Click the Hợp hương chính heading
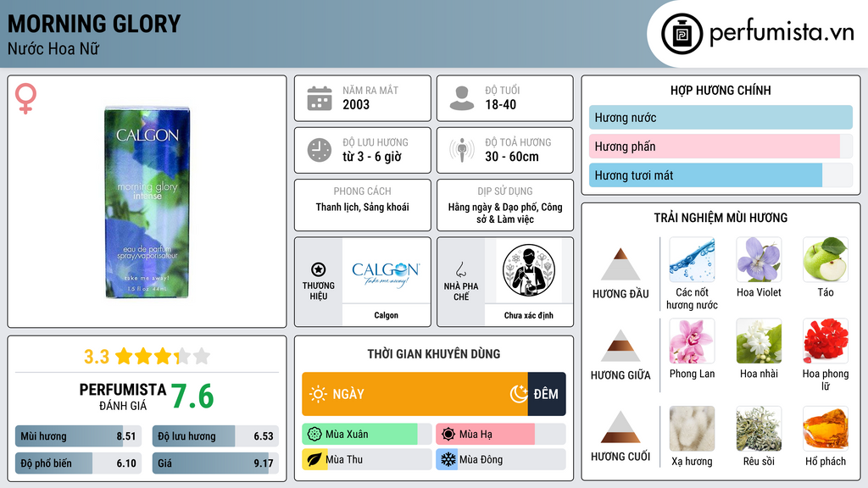Screen dimensions: 868x488 point(721,90)
